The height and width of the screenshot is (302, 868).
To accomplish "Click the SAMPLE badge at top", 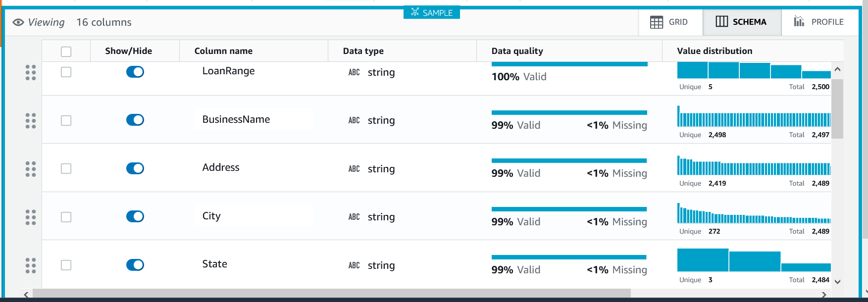I will [432, 12].
